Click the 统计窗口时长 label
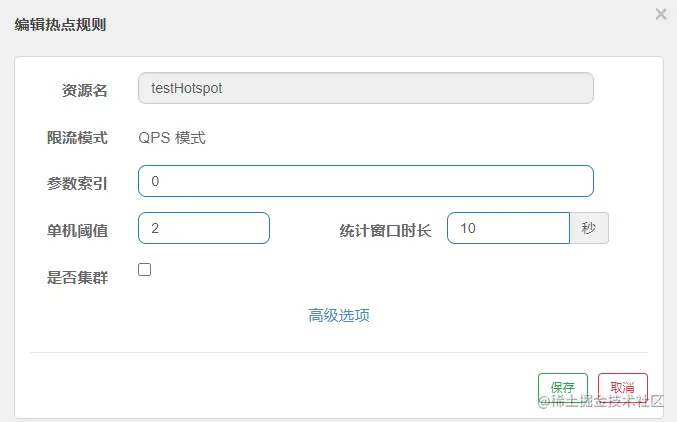This screenshot has width=677, height=422. [385, 231]
